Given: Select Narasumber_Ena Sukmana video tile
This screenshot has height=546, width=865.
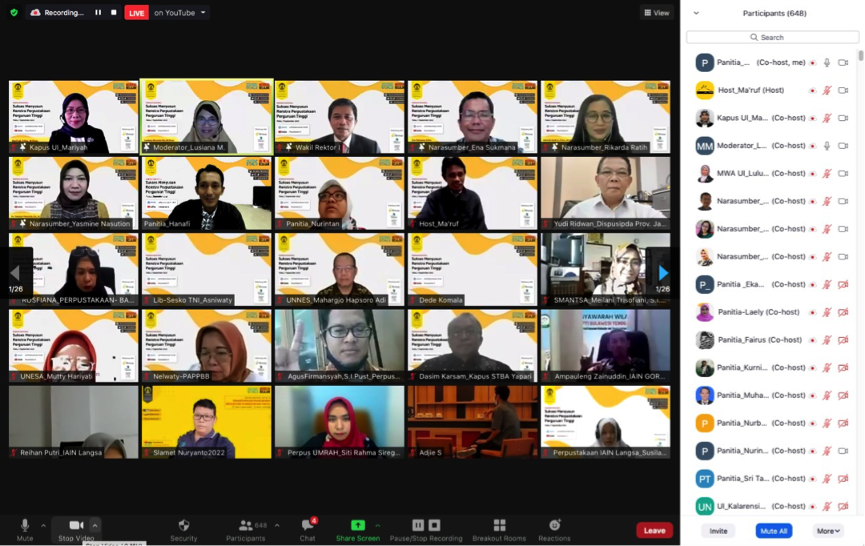Looking at the screenshot, I should (x=472, y=116).
